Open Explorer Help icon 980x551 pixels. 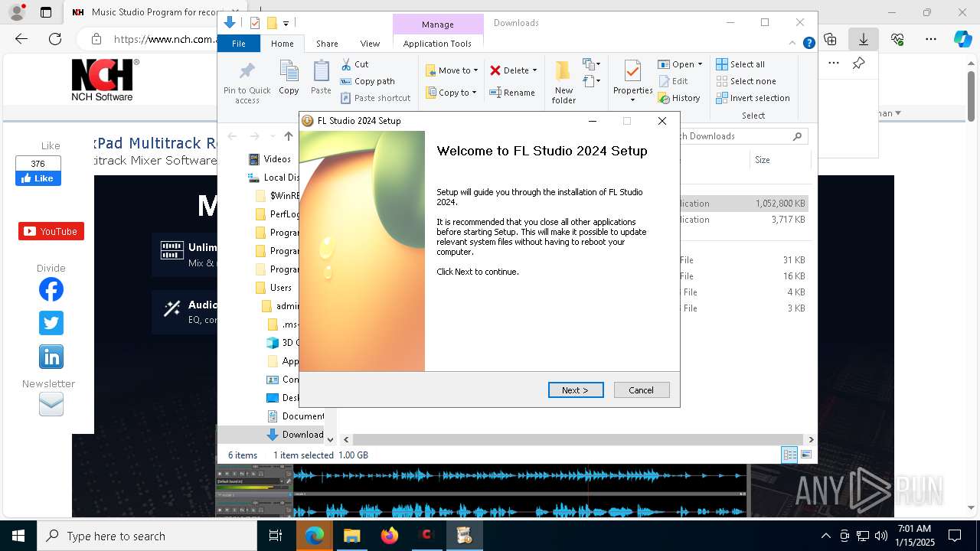coord(808,44)
